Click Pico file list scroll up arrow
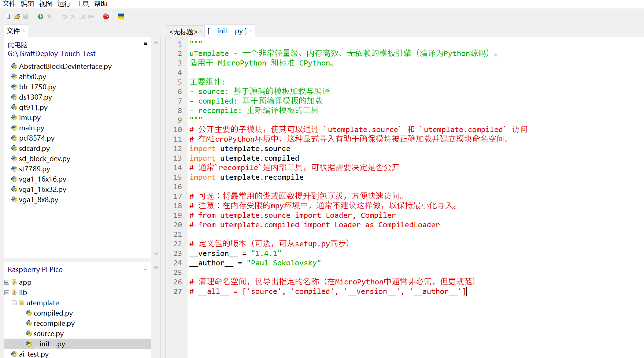The height and width of the screenshot is (358, 644). click(x=156, y=268)
